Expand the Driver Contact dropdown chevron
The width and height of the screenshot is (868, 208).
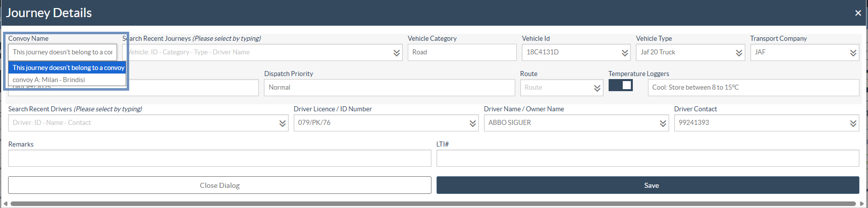point(853,123)
